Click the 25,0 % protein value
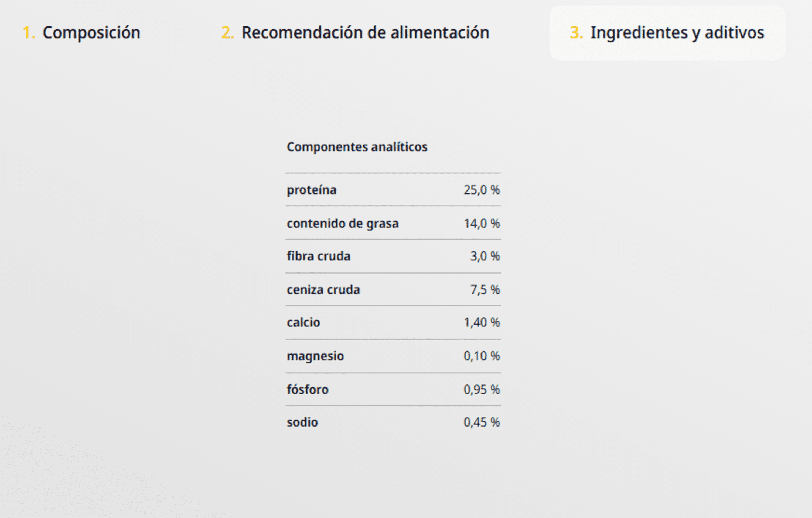 pos(482,190)
